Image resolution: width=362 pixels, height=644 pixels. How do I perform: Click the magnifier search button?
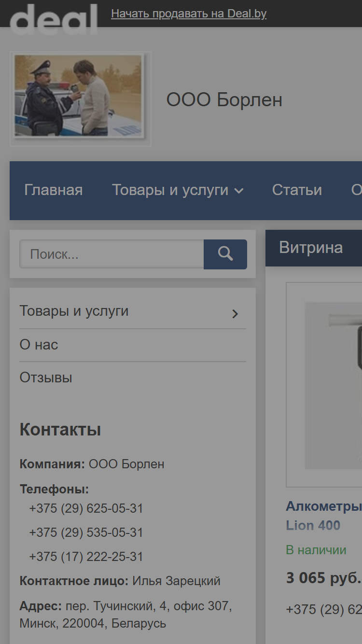(x=225, y=254)
